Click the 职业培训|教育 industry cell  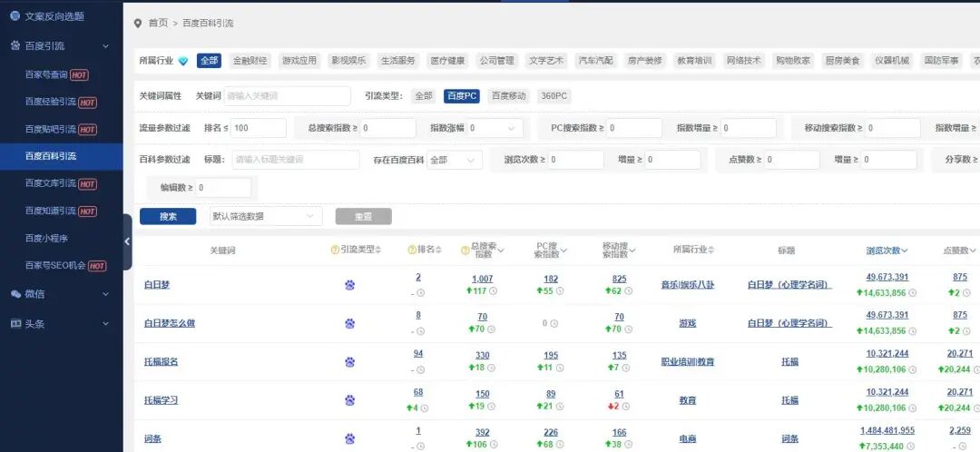688,361
